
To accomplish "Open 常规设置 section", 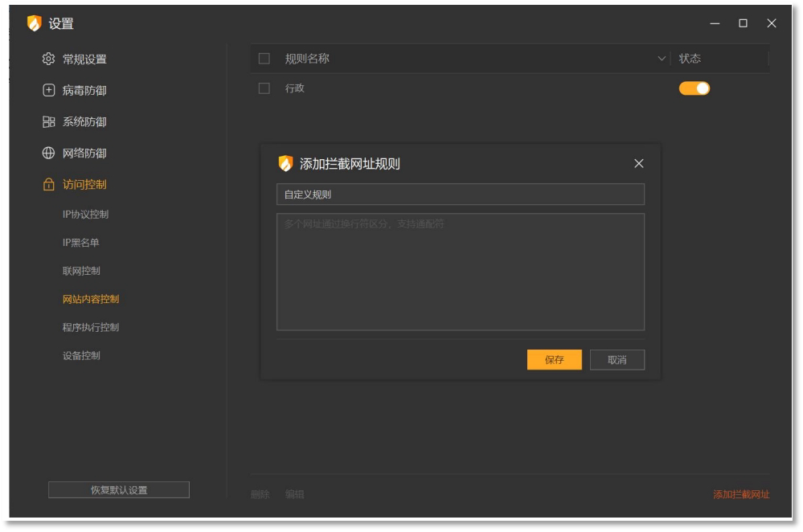I will pyautogui.click(x=84, y=59).
